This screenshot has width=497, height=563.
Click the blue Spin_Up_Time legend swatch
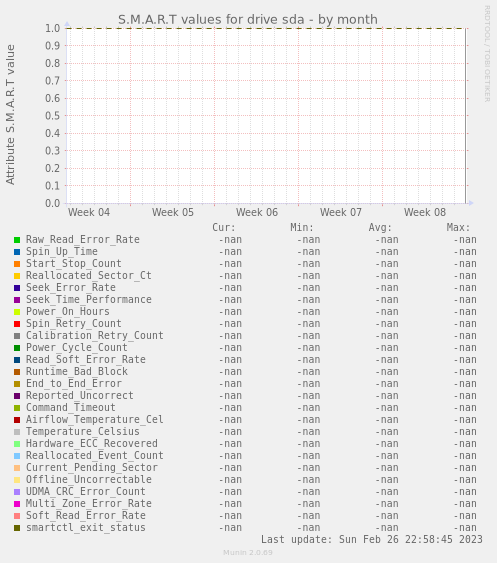17,252
